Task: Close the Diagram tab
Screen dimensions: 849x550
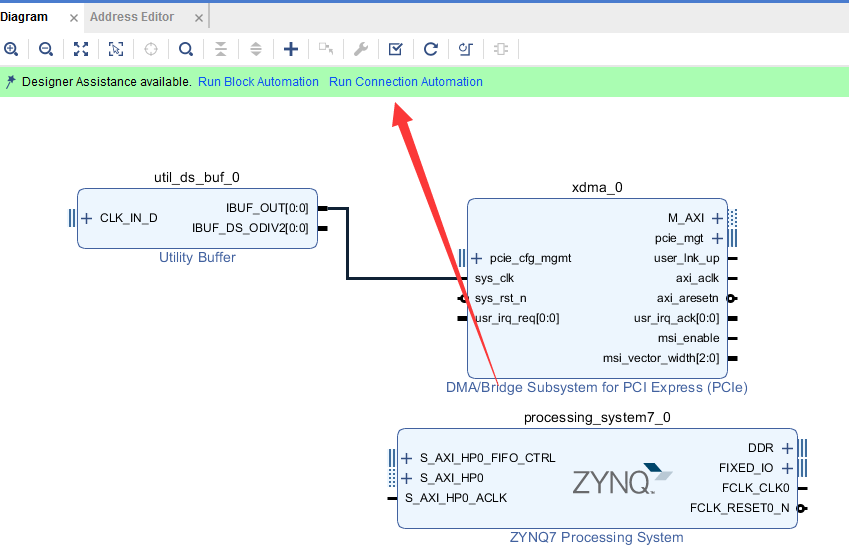Action: (74, 18)
